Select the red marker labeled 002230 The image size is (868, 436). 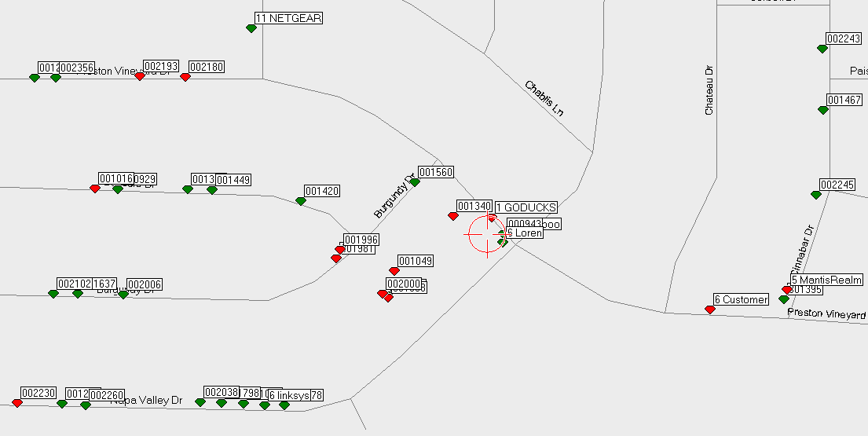[x=17, y=403]
